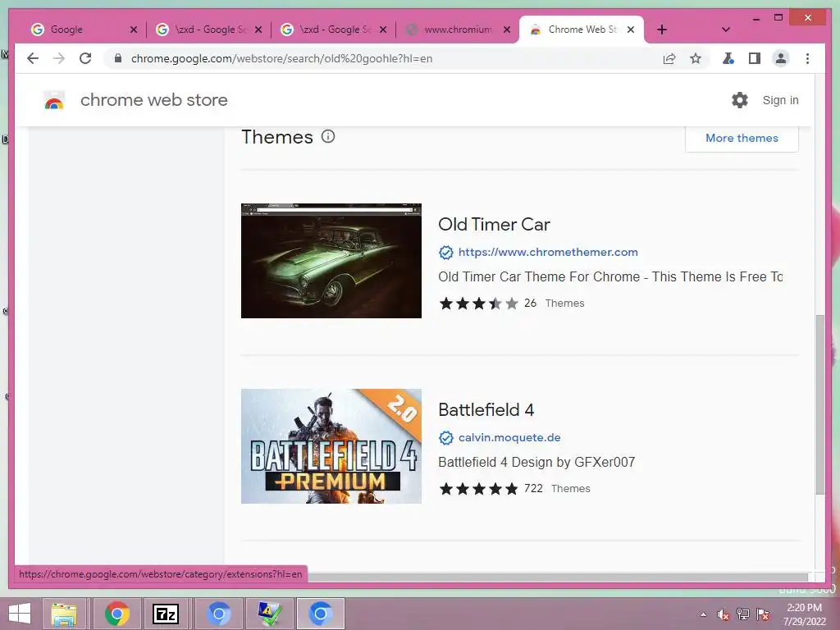
Task: Bookmark this tab with star icon
Action: (x=696, y=58)
